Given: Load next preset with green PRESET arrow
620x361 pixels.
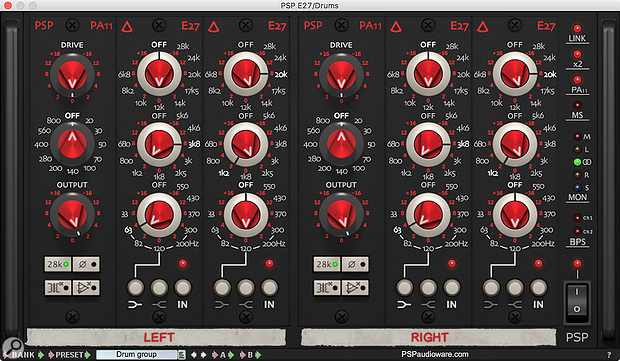Looking at the screenshot, I should coord(88,355).
